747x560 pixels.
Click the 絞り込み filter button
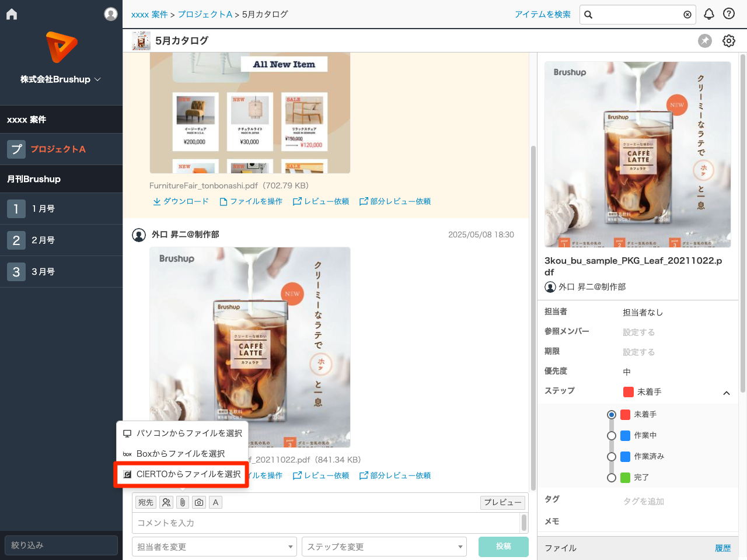coord(61,545)
